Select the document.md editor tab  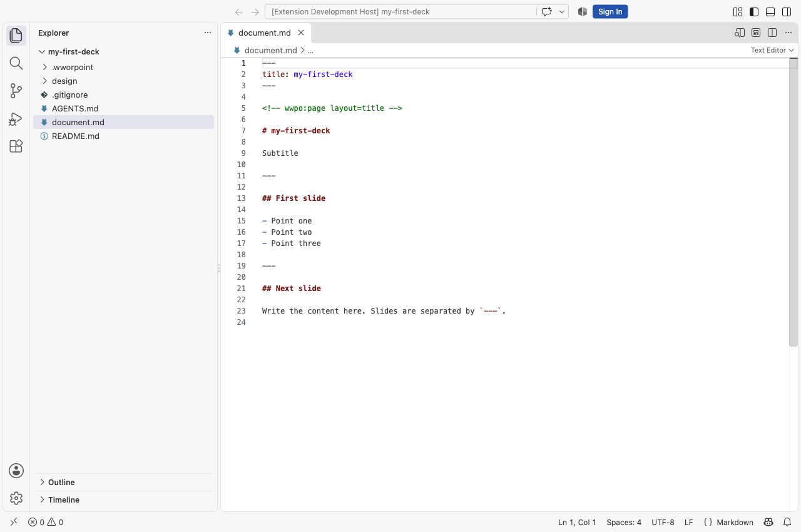[x=265, y=33]
